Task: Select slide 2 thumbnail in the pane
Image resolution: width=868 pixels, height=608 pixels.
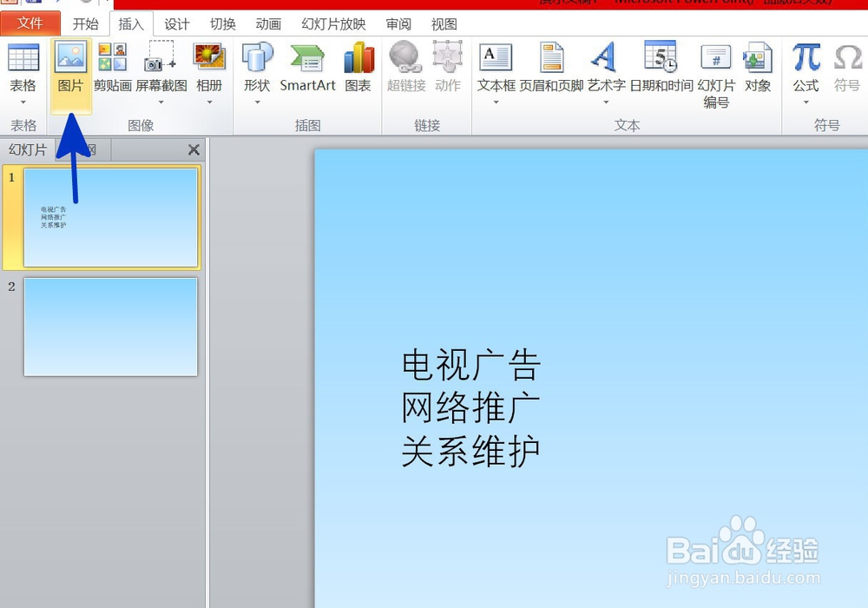Action: pyautogui.click(x=110, y=326)
